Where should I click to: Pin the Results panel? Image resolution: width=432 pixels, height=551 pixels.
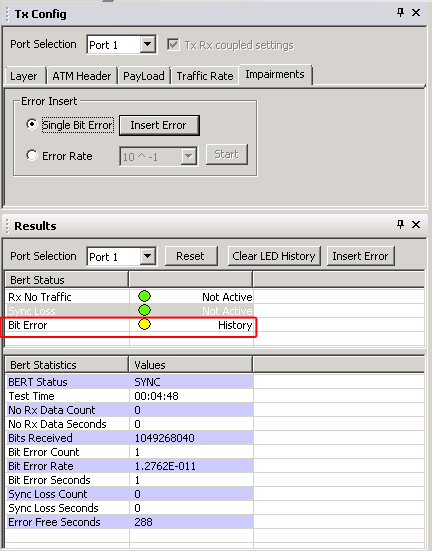coord(400,224)
